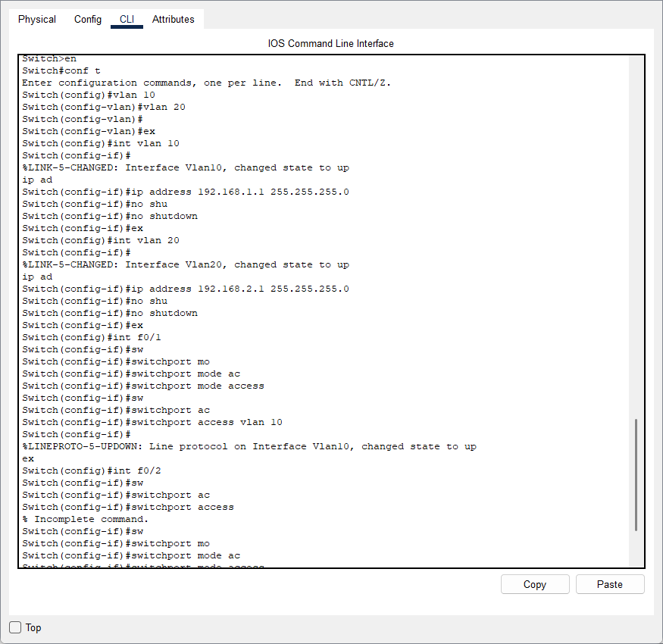Click the Paste button

click(x=609, y=584)
